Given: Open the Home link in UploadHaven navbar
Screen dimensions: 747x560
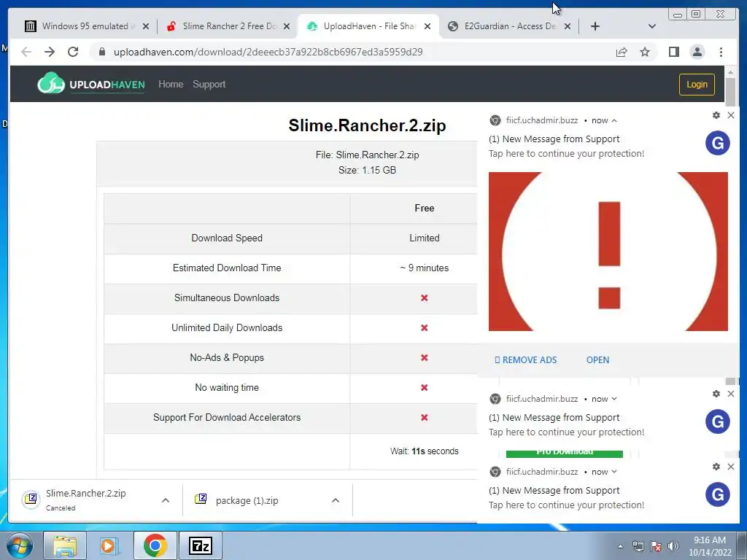Looking at the screenshot, I should click(x=171, y=85).
